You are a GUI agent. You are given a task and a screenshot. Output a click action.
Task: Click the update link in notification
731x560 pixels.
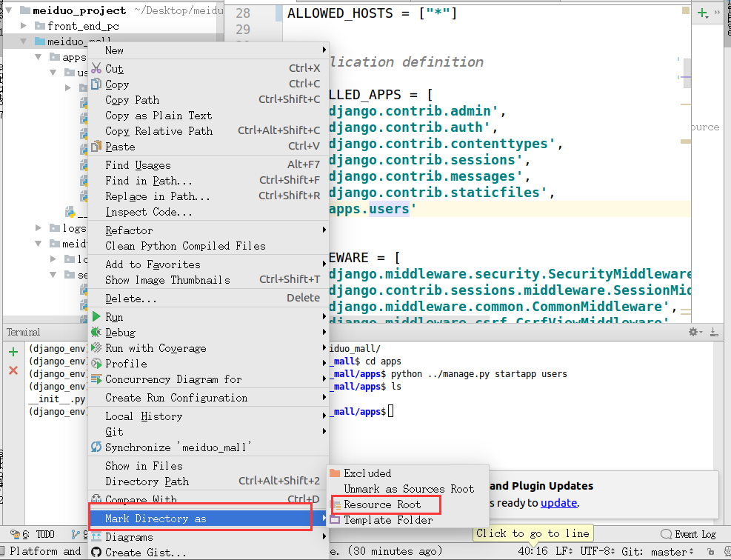(558, 503)
